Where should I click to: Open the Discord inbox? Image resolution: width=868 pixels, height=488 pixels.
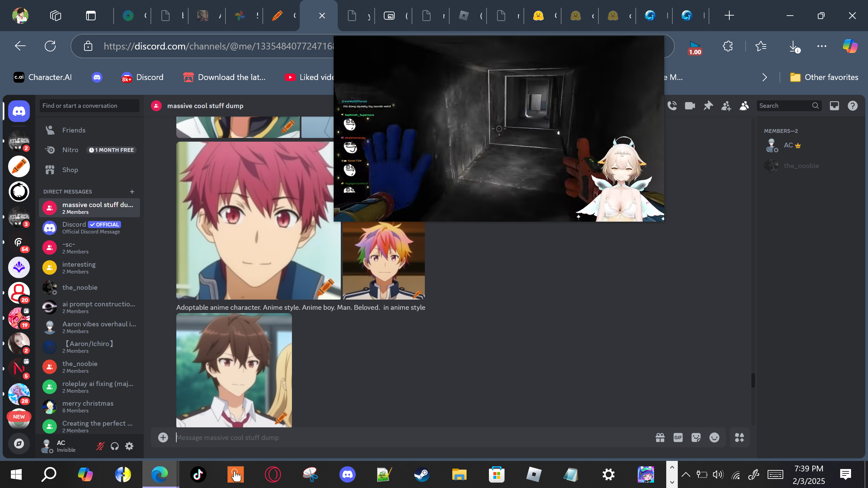834,106
